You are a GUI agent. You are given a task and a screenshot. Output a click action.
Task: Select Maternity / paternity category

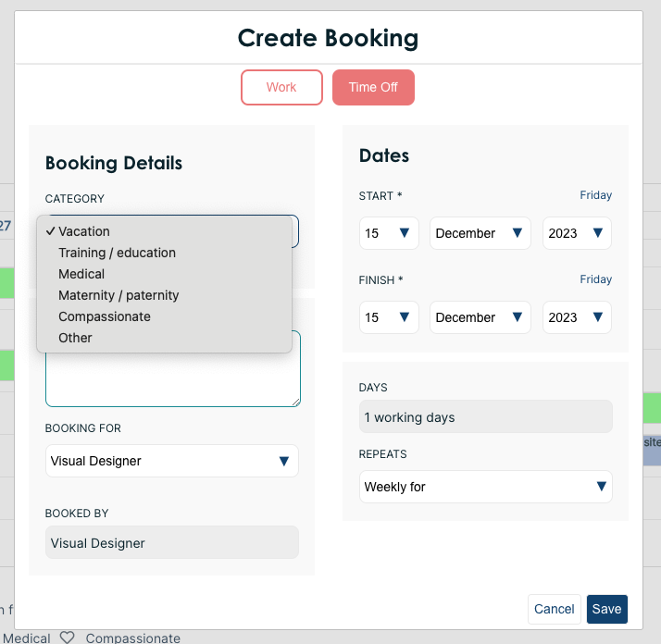click(118, 295)
